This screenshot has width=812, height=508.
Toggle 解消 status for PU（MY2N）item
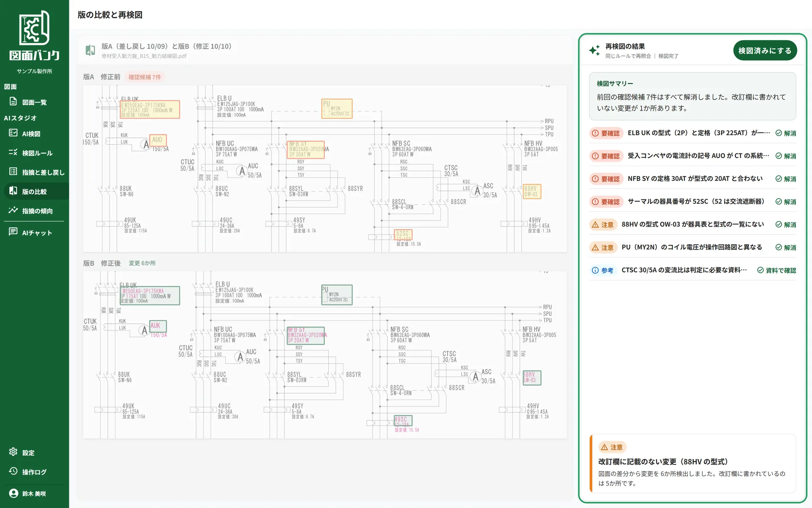[x=786, y=247]
